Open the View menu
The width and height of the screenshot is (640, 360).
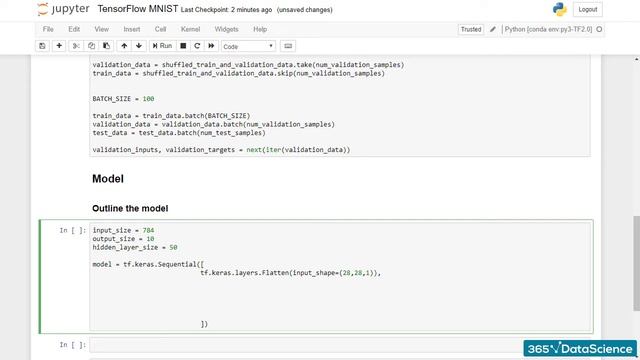[x=102, y=29]
